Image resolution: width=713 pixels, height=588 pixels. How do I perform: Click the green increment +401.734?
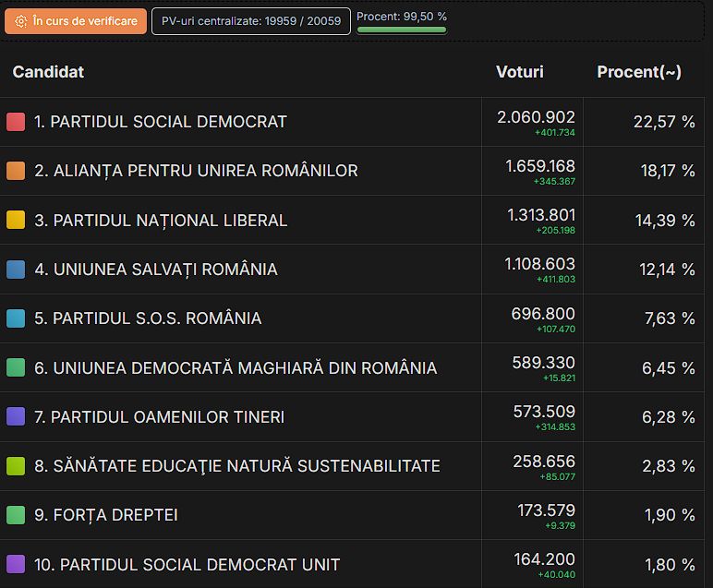tap(555, 132)
